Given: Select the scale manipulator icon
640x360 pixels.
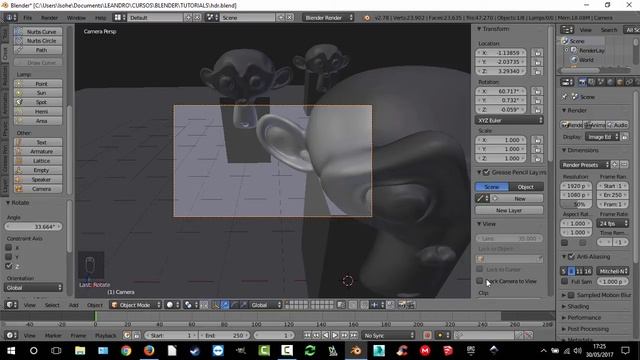Looking at the screenshot, I should coord(243,305).
